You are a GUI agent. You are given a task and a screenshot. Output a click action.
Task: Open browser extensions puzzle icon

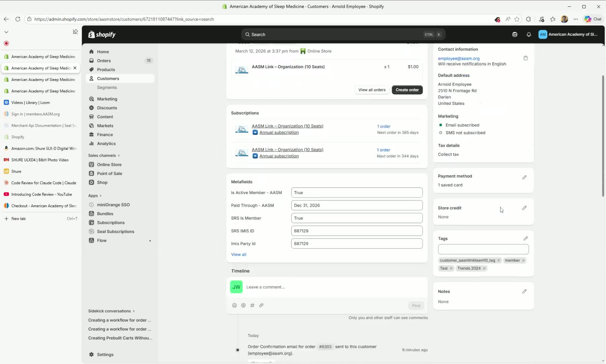point(528,19)
